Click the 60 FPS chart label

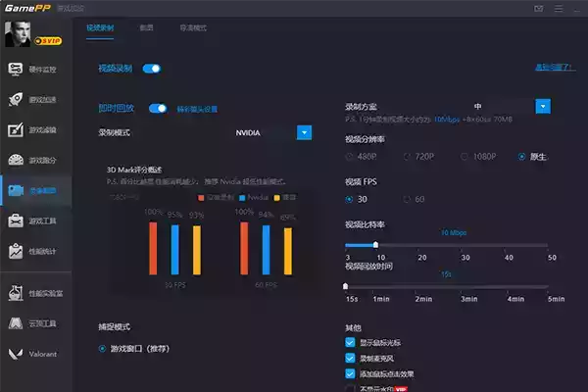click(x=266, y=285)
